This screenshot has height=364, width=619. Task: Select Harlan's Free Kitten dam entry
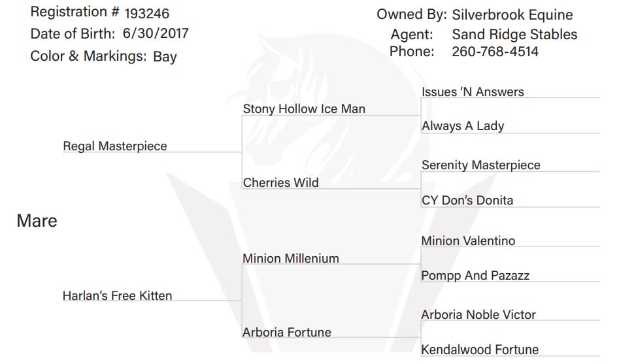[x=117, y=295]
